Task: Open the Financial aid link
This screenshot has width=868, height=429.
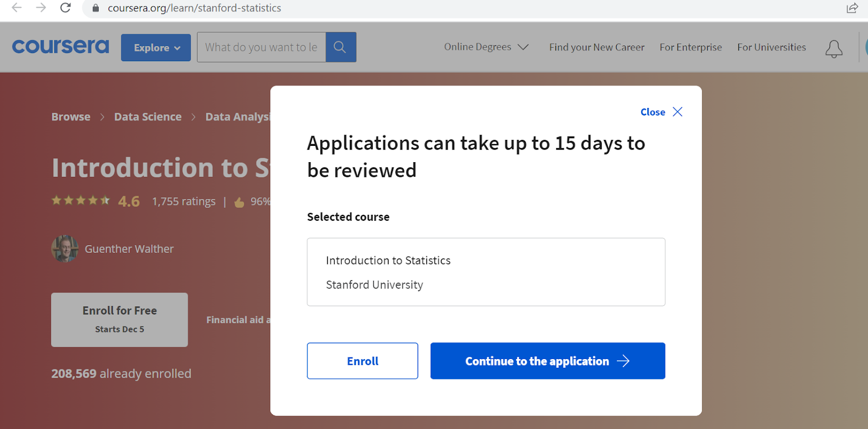Action: [x=238, y=320]
